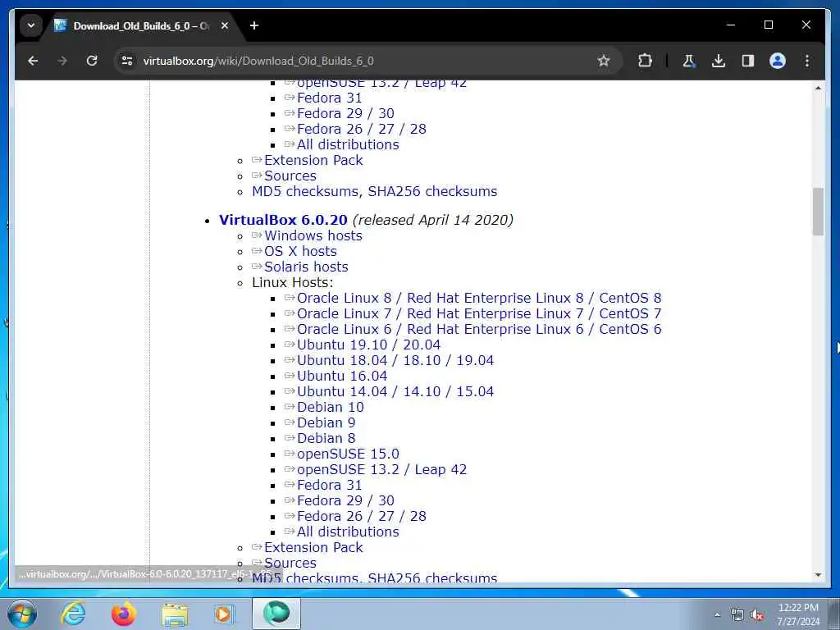Open muted volume tray icon

[757, 615]
